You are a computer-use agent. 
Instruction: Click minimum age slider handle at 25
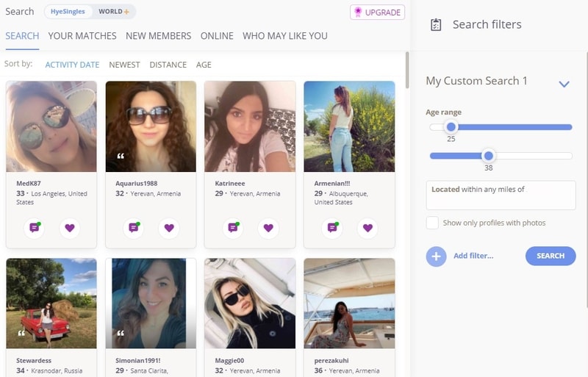tap(451, 127)
